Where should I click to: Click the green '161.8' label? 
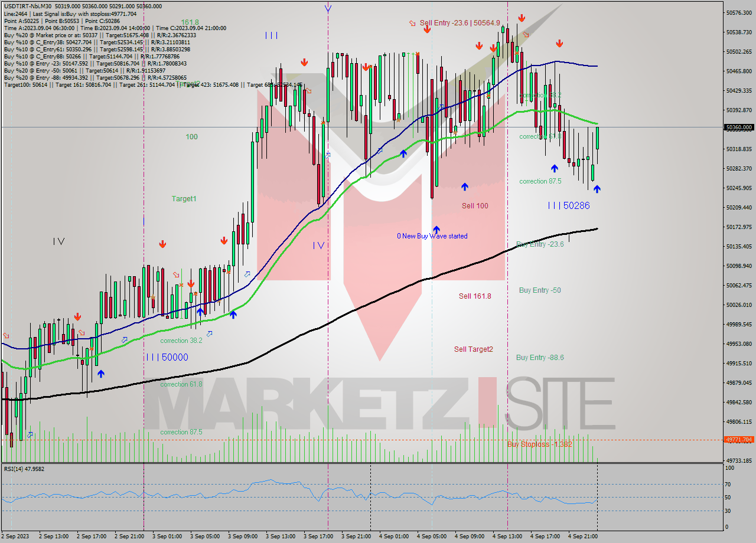click(190, 22)
